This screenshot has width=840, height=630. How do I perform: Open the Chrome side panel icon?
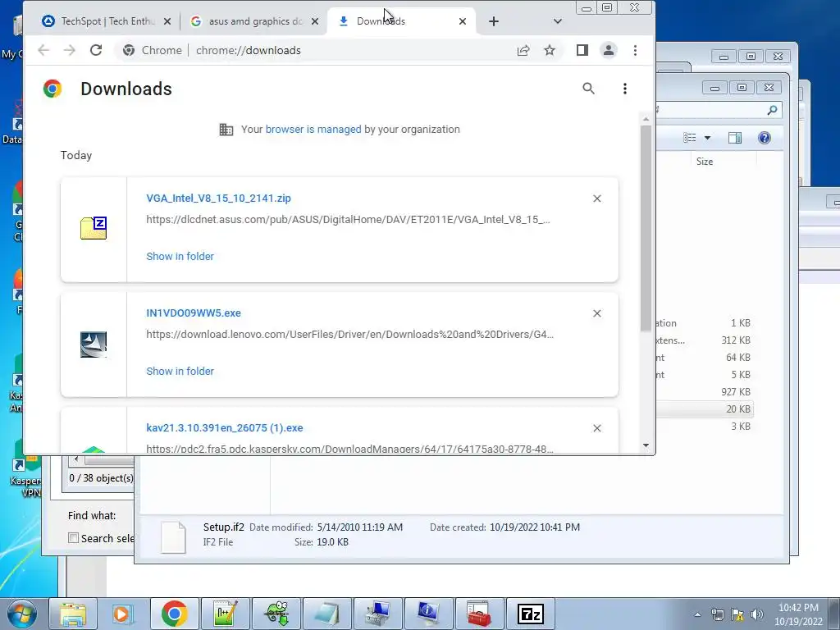coord(582,50)
